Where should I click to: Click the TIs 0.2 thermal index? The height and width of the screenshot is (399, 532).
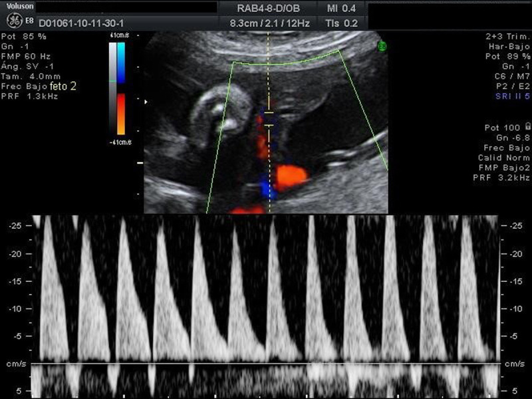tap(342, 23)
